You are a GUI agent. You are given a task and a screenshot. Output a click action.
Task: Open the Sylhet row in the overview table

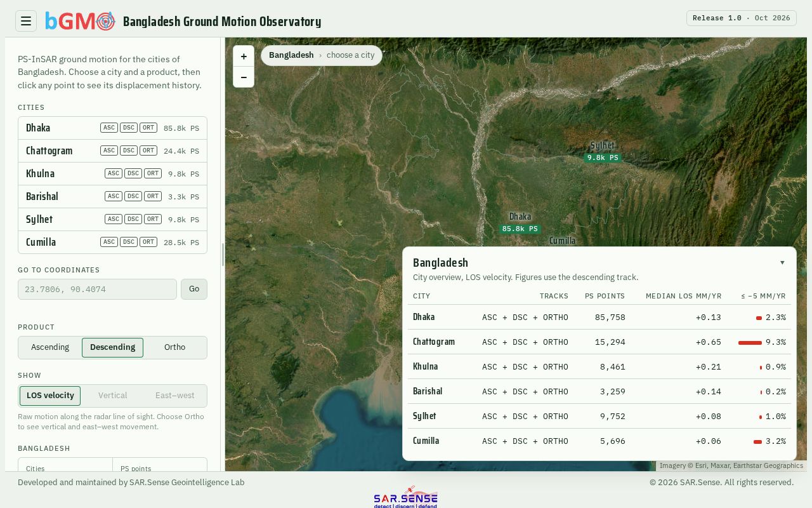point(599,416)
